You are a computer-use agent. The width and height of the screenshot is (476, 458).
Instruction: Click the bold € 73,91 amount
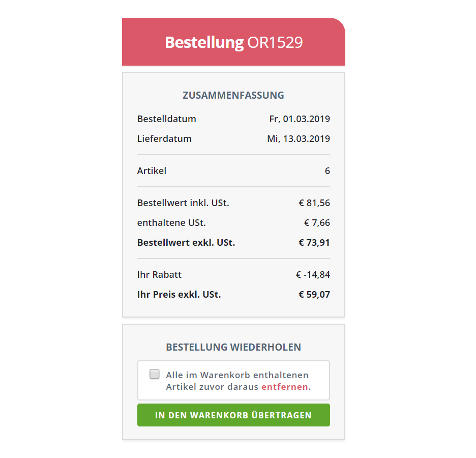[314, 243]
